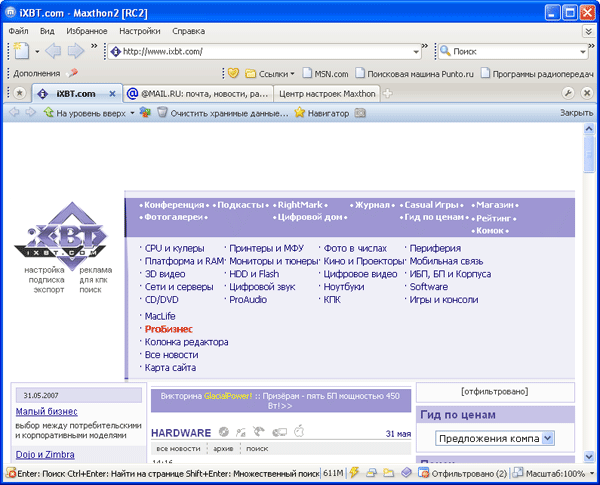
Task: Click the trash can Очистить хранимые данные icon
Action: [162, 112]
